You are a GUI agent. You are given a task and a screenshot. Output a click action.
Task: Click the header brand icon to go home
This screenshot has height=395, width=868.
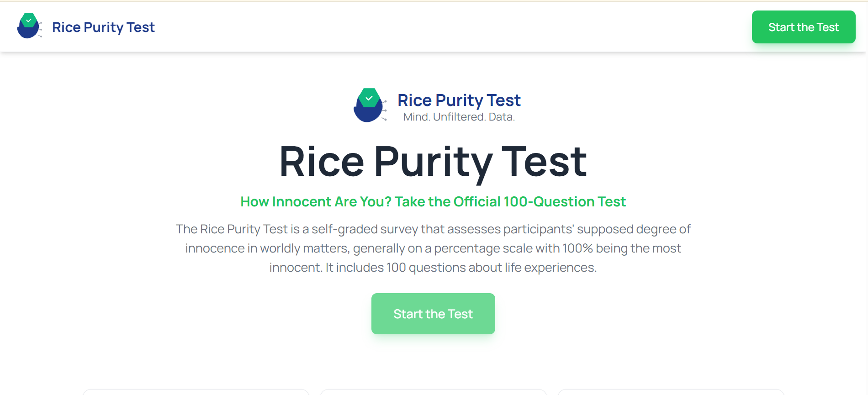point(28,26)
